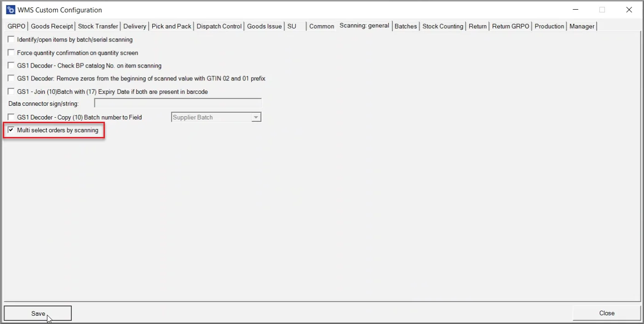Screen dimensions: 644x324
Task: Save the configuration changes
Action: click(x=38, y=313)
